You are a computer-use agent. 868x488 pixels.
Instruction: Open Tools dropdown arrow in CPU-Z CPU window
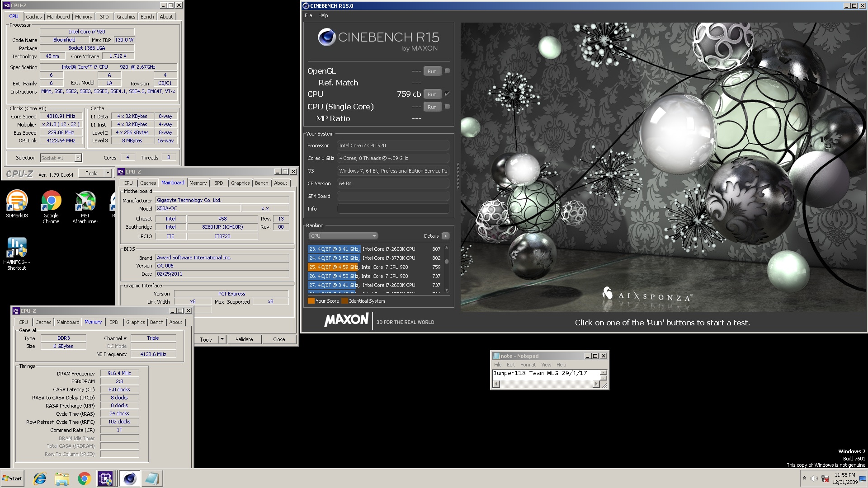[x=108, y=173]
